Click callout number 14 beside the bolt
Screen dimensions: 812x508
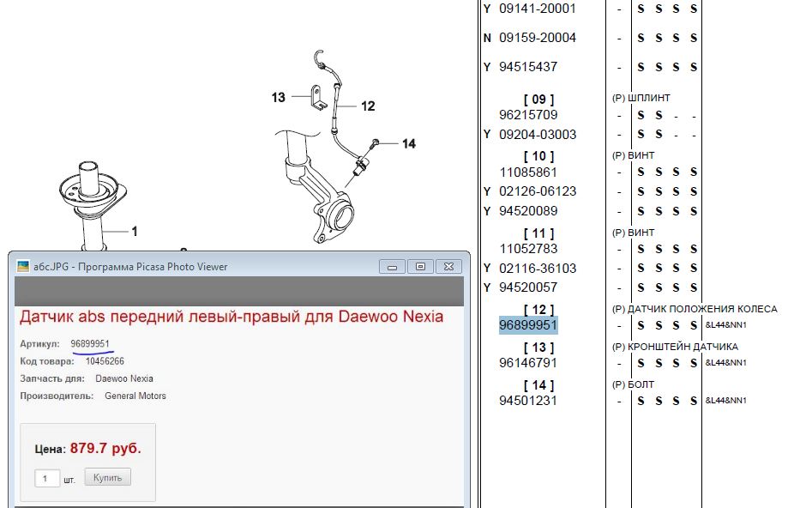(409, 144)
